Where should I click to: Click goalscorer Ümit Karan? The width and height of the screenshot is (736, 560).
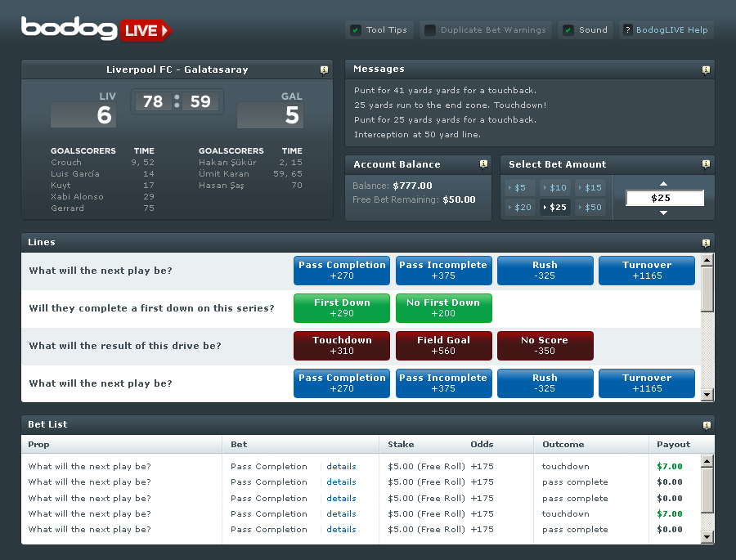coord(224,173)
